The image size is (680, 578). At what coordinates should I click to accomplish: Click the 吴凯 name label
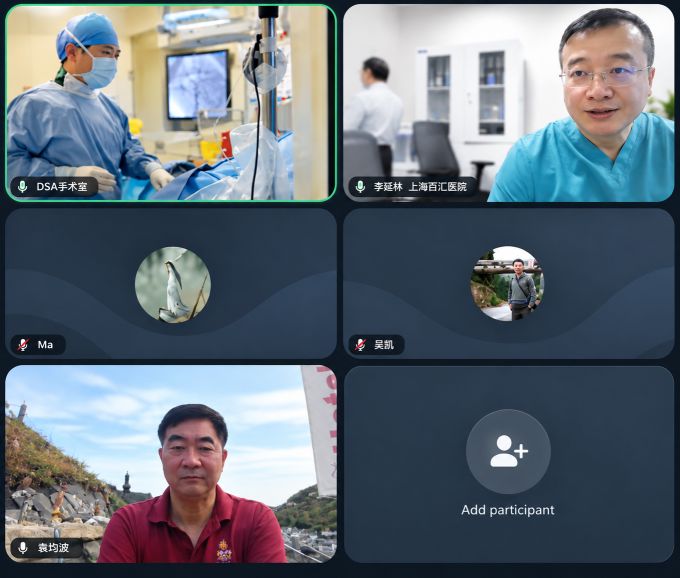tap(384, 345)
